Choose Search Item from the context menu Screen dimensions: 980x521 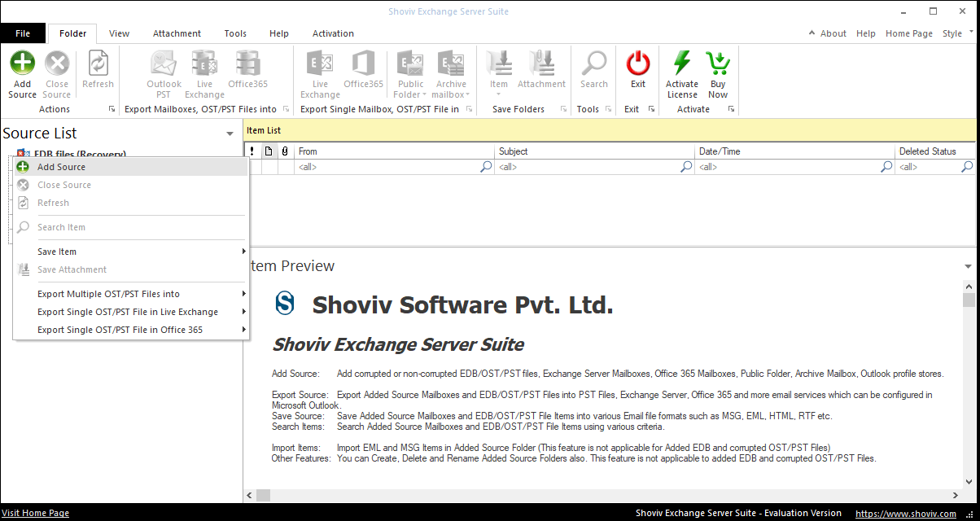130,227
